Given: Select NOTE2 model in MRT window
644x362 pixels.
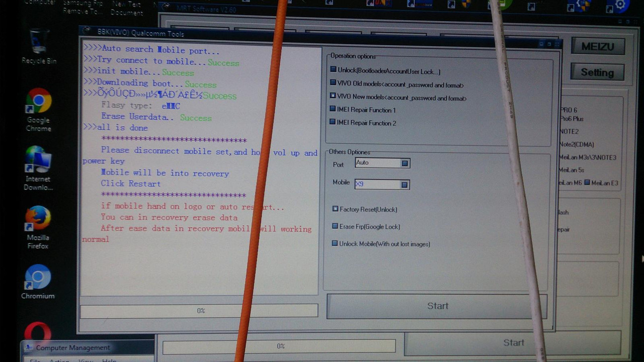Looking at the screenshot, I should (569, 131).
